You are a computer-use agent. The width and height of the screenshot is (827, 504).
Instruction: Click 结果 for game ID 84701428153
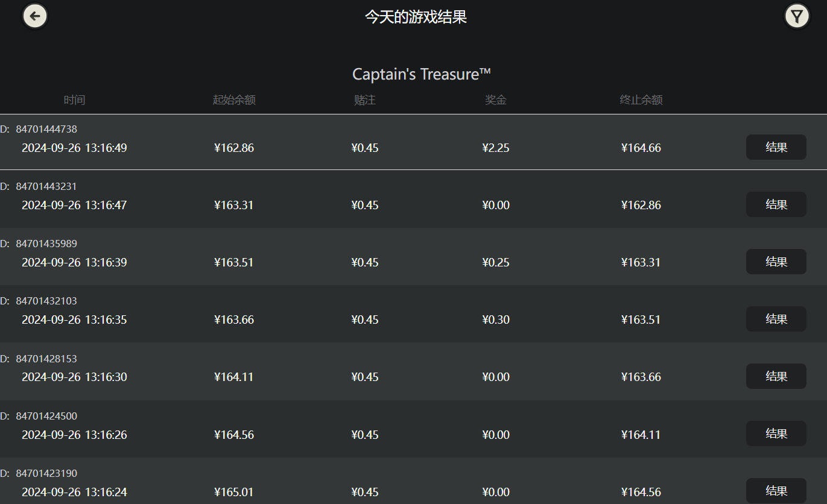776,376
